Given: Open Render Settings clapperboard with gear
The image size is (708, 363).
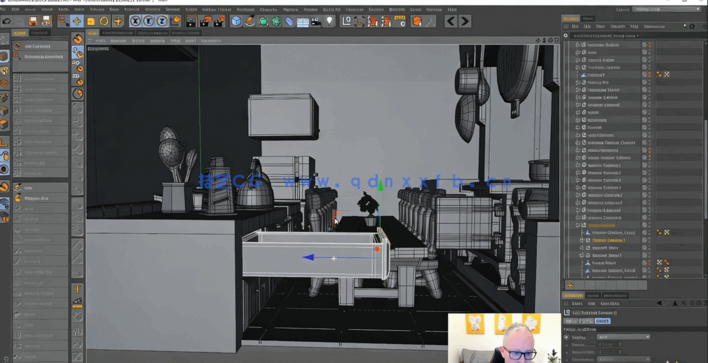Looking at the screenshot, I should point(219,21).
